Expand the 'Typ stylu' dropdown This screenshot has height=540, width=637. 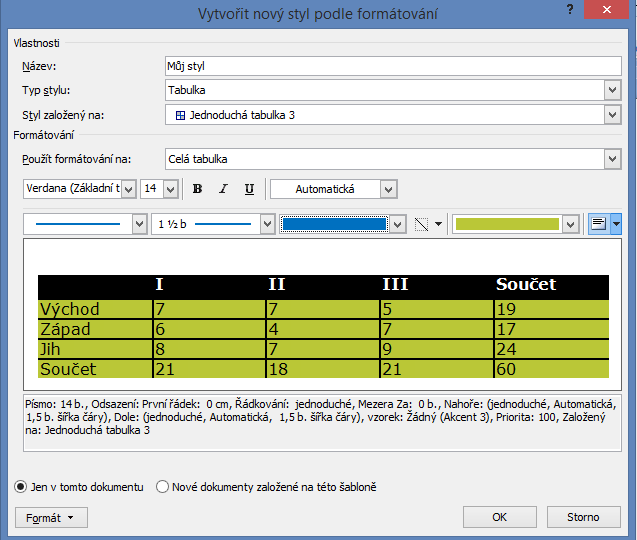tap(612, 91)
